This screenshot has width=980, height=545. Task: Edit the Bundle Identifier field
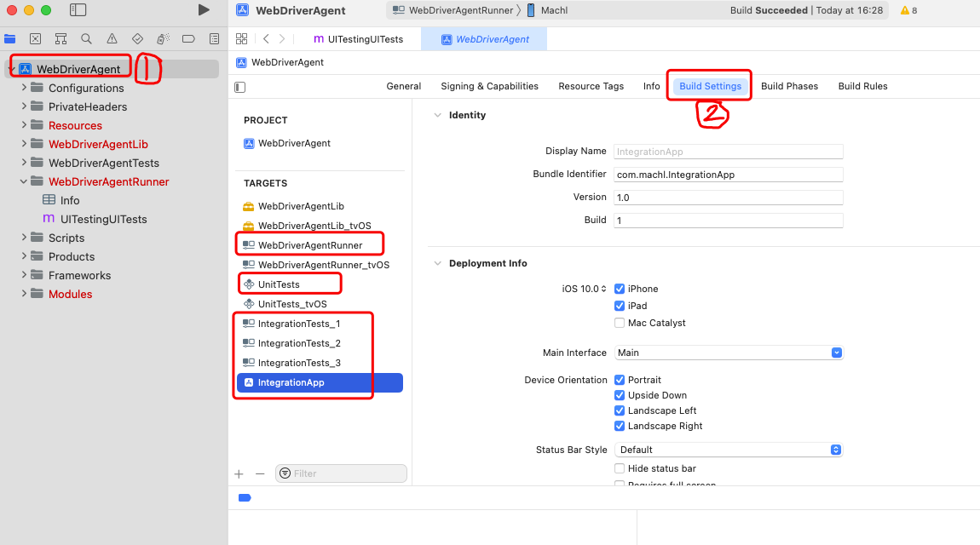tap(728, 175)
